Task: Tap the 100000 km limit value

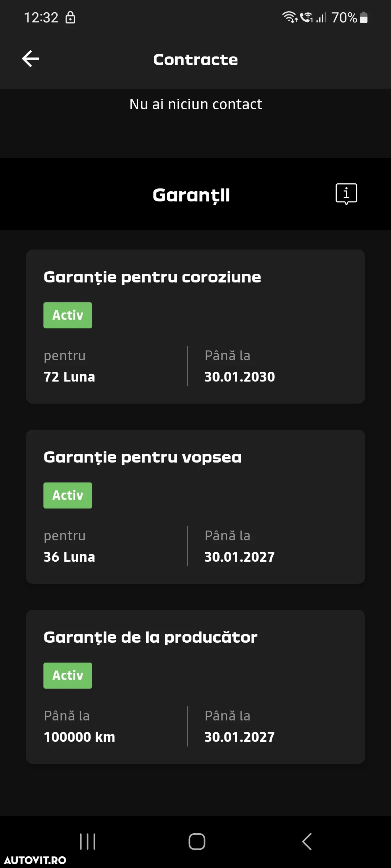Action: [79, 737]
